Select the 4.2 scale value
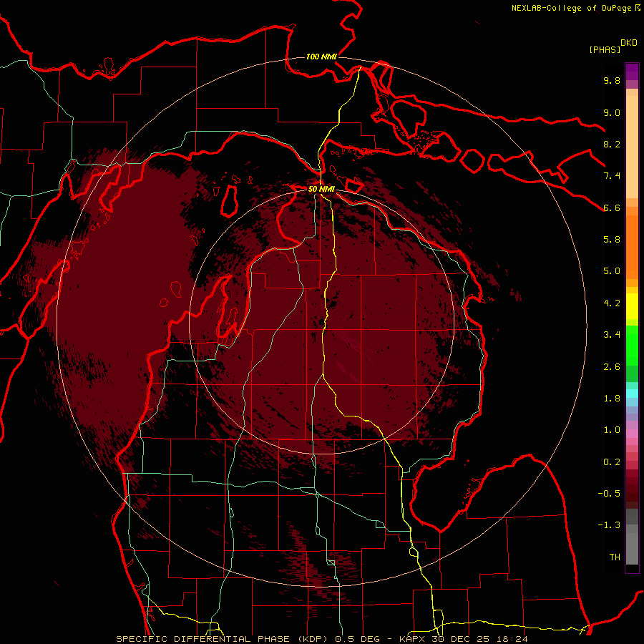 pos(612,303)
